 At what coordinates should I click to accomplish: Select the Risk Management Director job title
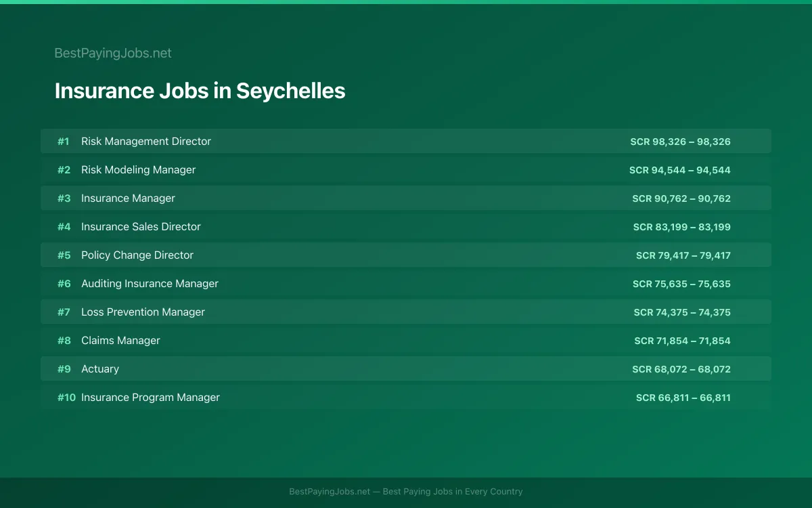pyautogui.click(x=146, y=142)
